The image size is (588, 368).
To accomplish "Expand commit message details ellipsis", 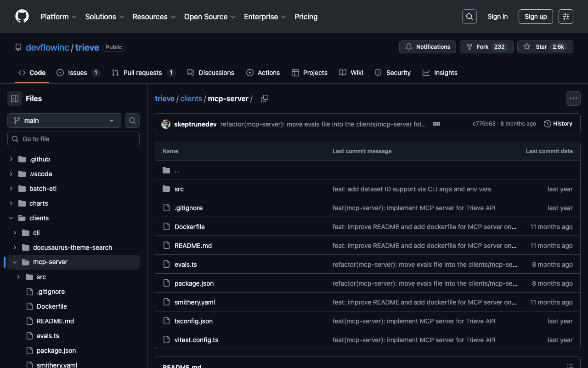I will [x=436, y=124].
